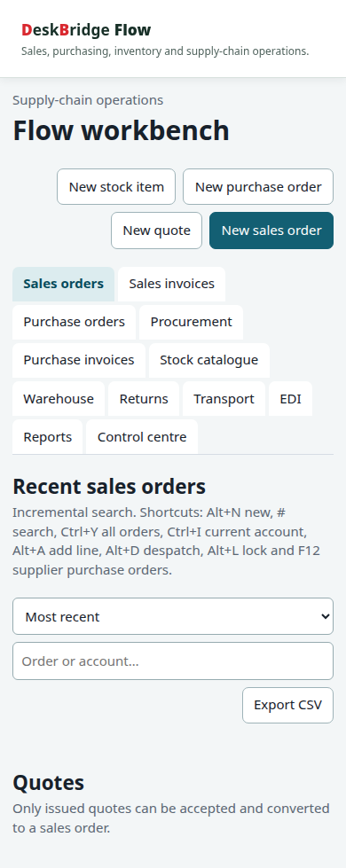Expand the Most recent sort dropdown
Screen dimensions: 346x868
coord(173,616)
